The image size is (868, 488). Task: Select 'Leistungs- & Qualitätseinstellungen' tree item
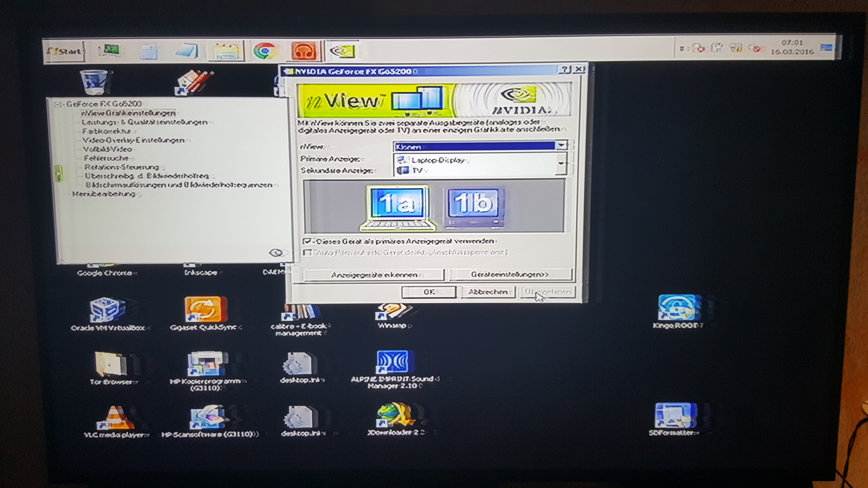(x=146, y=122)
